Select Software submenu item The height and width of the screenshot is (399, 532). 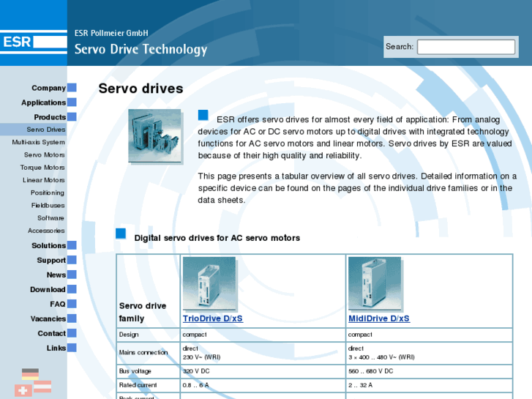pyautogui.click(x=51, y=217)
